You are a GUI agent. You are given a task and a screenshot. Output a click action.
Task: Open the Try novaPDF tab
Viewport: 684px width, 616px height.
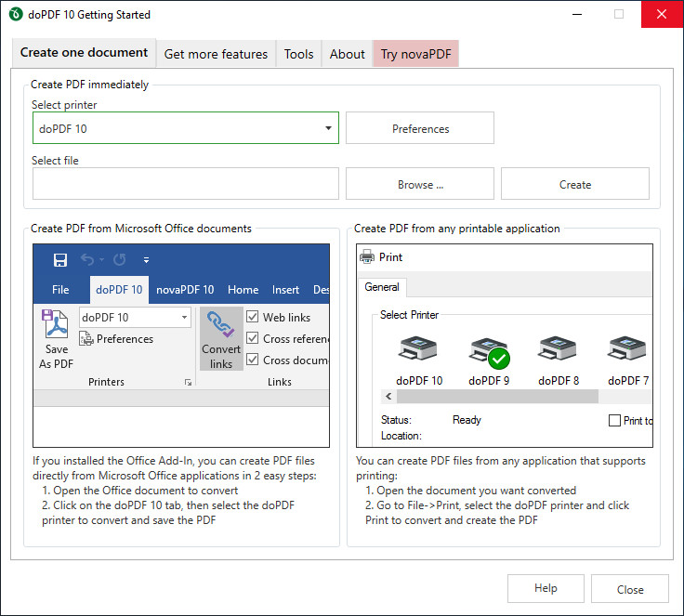point(415,54)
